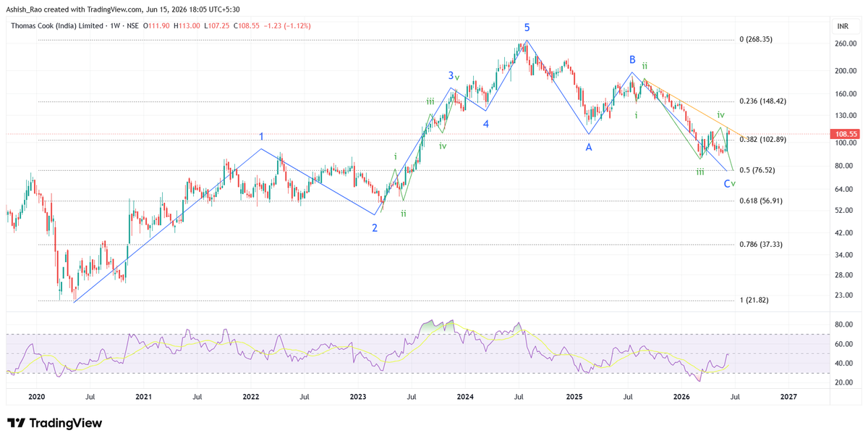Click the open value O111.90

click(156, 26)
